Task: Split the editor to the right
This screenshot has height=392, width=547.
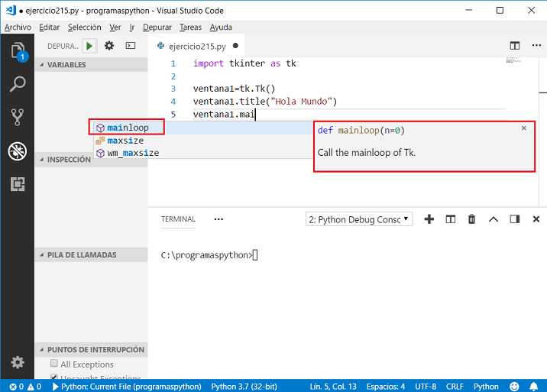Action: tap(515, 46)
